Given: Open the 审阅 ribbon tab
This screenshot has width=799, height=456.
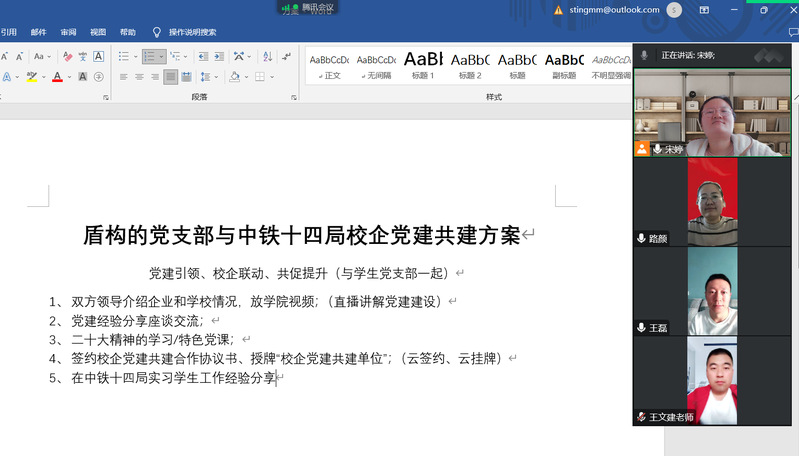Looking at the screenshot, I should (x=68, y=32).
